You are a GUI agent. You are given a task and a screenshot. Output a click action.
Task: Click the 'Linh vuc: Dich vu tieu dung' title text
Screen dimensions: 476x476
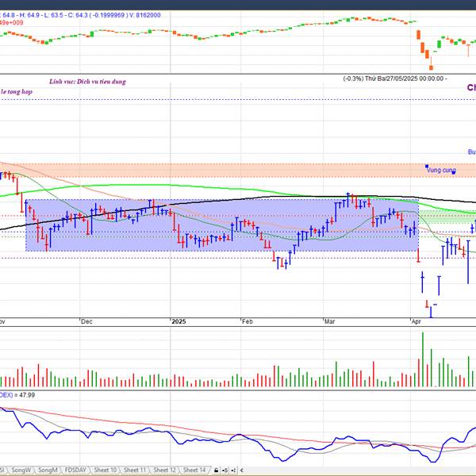(x=87, y=82)
